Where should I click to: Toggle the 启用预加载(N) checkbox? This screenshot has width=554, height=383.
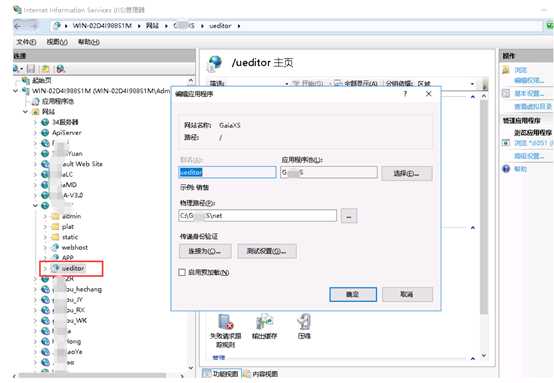(x=182, y=272)
